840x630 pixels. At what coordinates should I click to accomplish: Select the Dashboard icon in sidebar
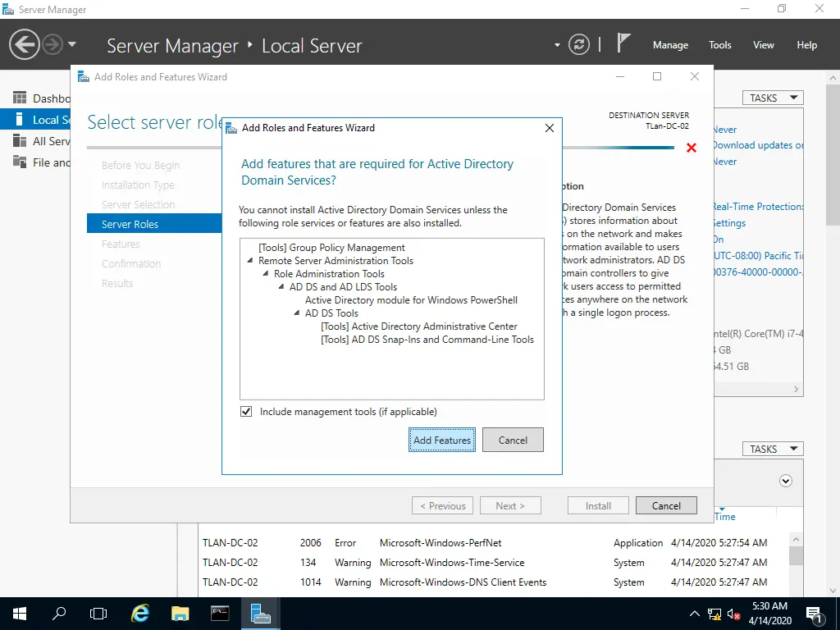pyautogui.click(x=20, y=98)
